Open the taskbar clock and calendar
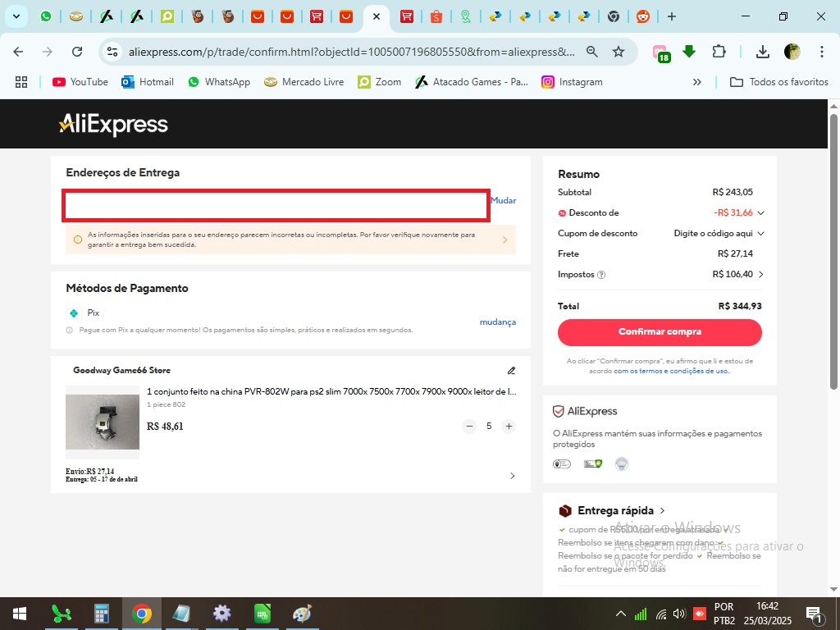Viewport: 840px width, 630px height. tap(767, 614)
